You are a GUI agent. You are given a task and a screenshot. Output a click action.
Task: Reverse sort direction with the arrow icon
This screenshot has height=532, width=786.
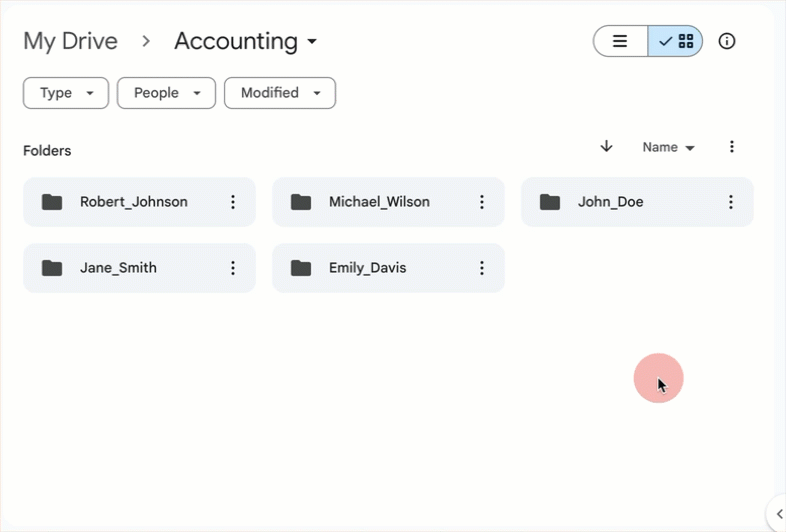point(606,147)
